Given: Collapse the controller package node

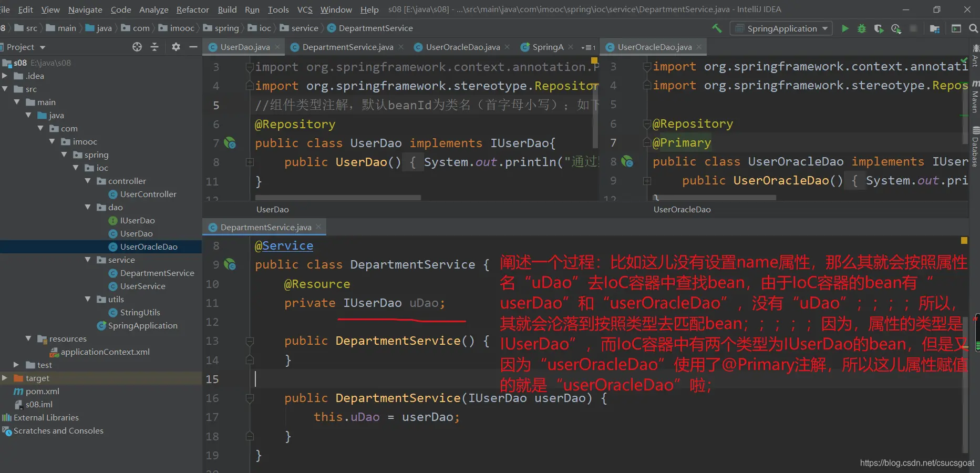Looking at the screenshot, I should click(88, 181).
